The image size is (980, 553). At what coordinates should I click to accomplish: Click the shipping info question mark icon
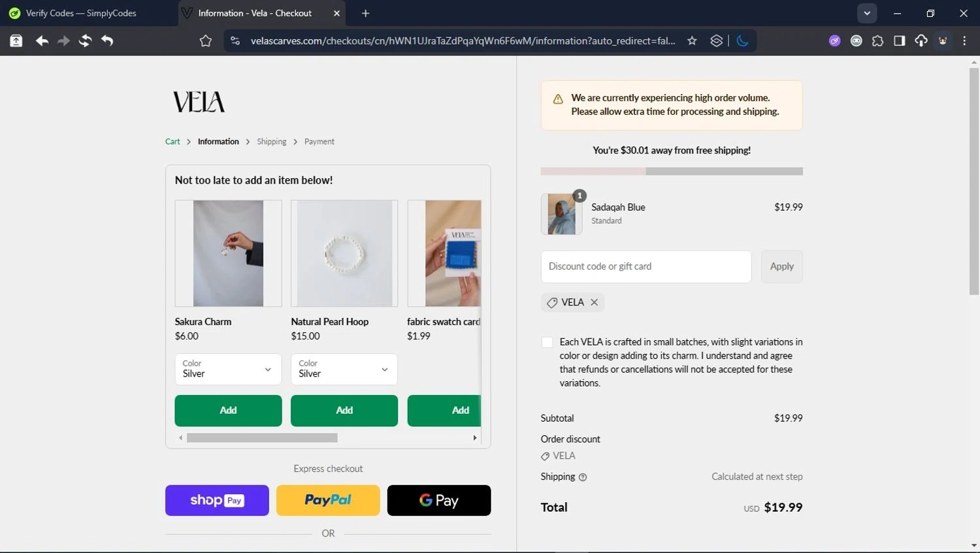[x=583, y=477]
